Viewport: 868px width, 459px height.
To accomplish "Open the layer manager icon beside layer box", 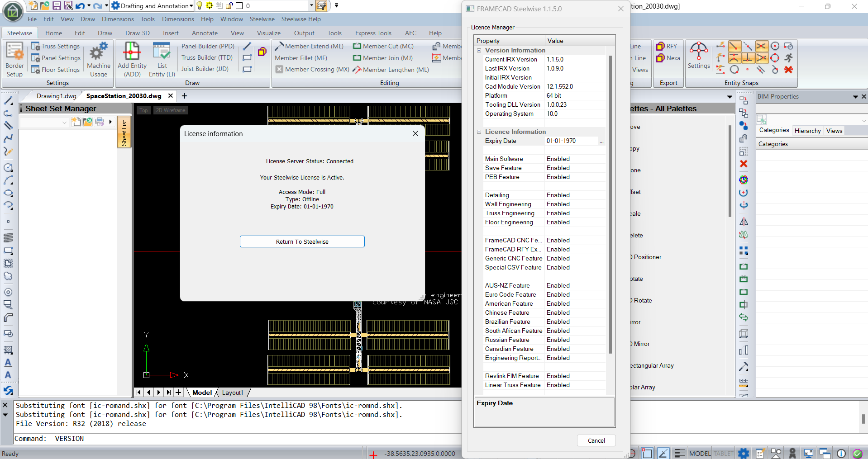I will point(321,5).
